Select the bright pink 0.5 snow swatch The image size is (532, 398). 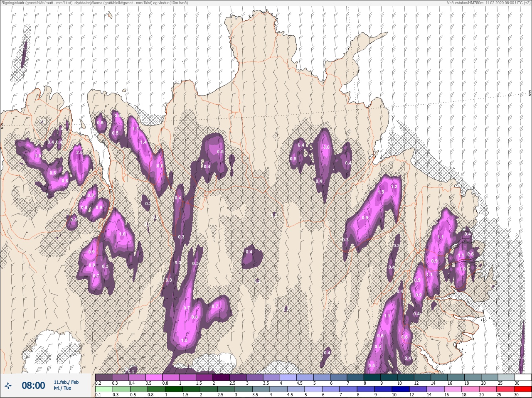[x=154, y=377]
